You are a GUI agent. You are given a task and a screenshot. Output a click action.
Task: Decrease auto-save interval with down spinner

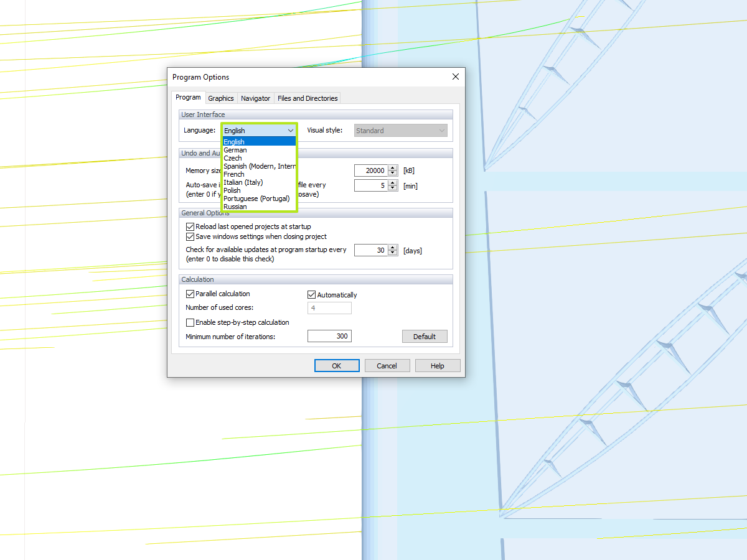[393, 188]
